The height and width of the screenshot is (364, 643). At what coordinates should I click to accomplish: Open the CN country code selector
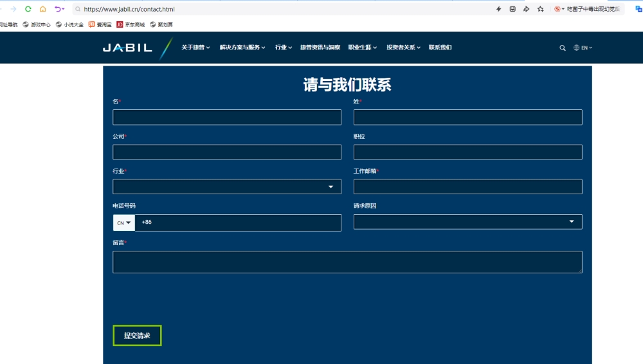(x=124, y=223)
